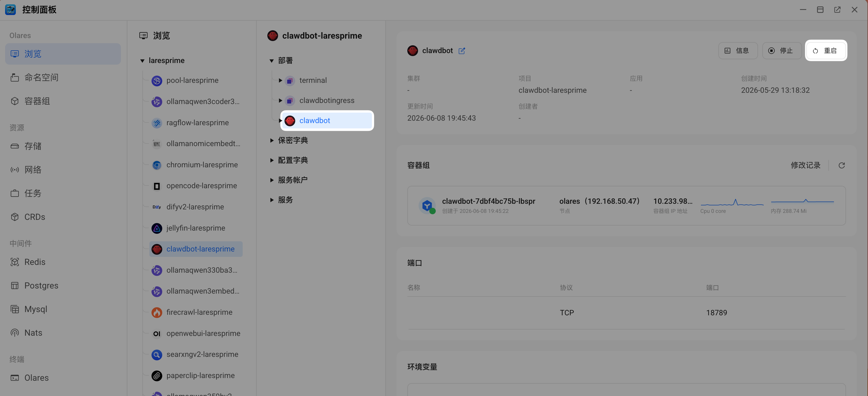Select clawdbot-laresprime in the namespace tree
This screenshot has width=868, height=396.
click(x=196, y=249)
